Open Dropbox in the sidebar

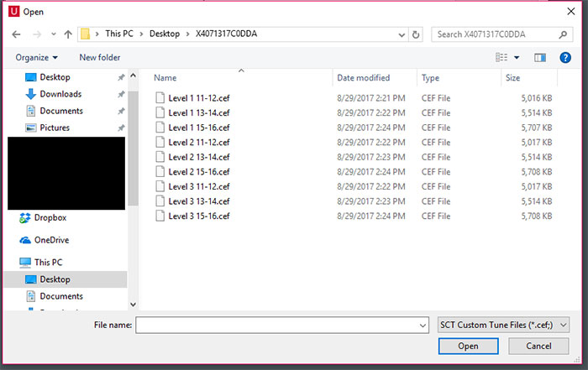click(x=50, y=217)
